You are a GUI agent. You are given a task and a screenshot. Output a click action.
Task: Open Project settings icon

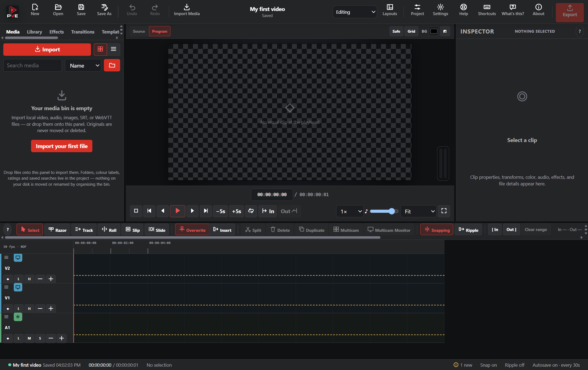pyautogui.click(x=417, y=10)
